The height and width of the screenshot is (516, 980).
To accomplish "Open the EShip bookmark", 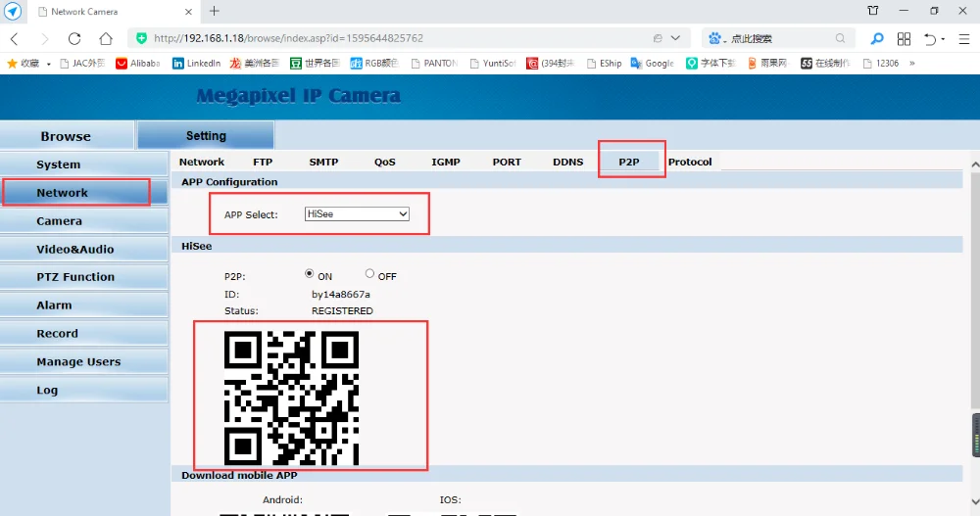I will pos(605,63).
